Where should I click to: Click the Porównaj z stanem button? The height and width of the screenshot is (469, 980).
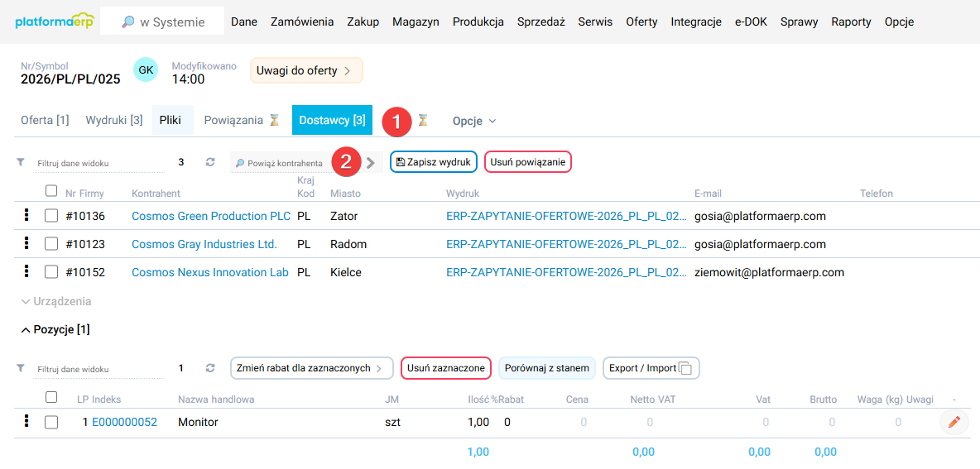(x=547, y=368)
